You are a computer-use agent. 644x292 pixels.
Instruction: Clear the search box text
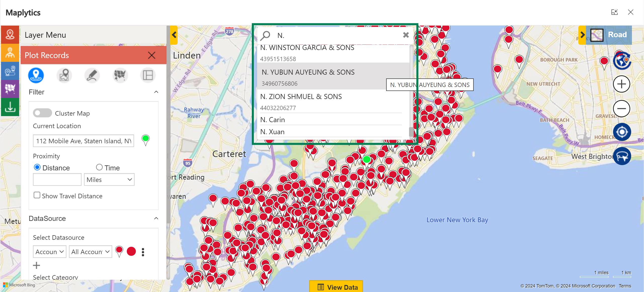click(x=406, y=35)
